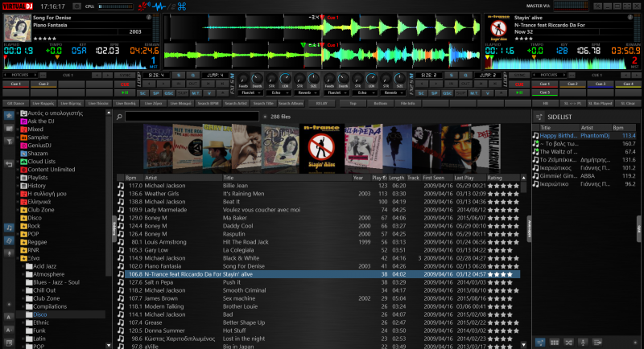Toggle deck 2 SYNC button
The image size is (644, 349).
click(x=519, y=75)
